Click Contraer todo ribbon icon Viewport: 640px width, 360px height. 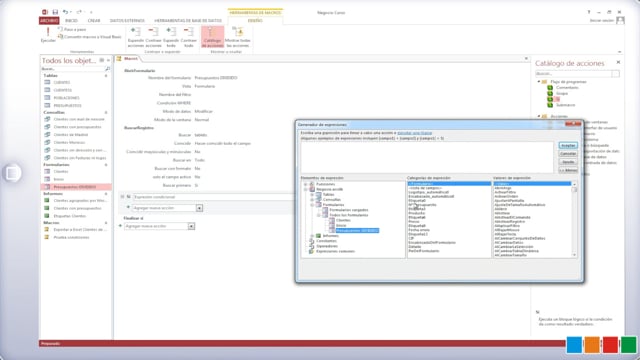(189, 37)
